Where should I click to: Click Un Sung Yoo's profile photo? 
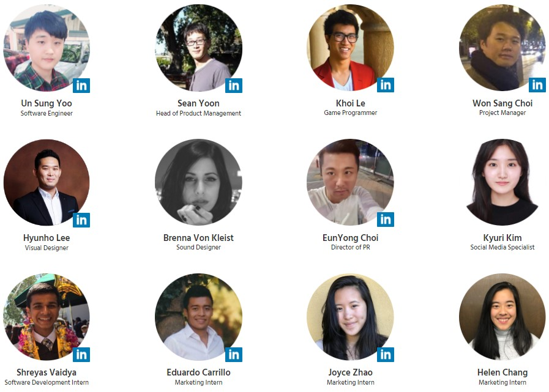47,48
